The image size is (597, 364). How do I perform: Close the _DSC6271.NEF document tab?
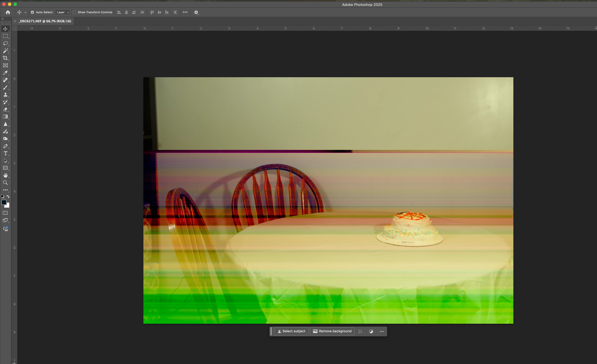pos(15,21)
